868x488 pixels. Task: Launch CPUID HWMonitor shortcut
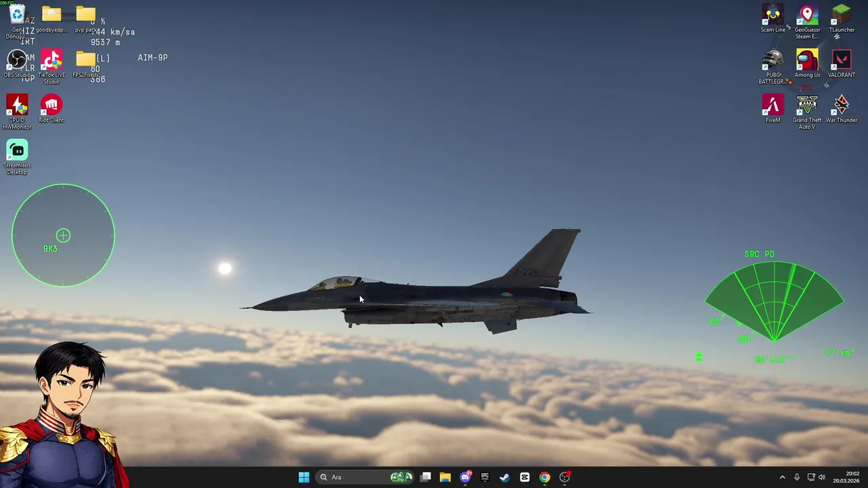tap(17, 111)
